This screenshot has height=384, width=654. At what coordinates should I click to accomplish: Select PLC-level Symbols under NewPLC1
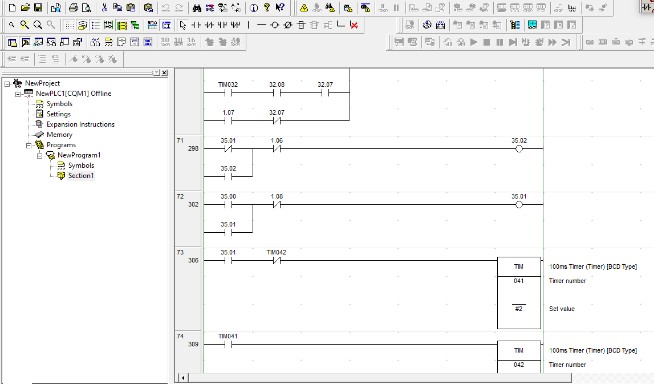pos(59,104)
